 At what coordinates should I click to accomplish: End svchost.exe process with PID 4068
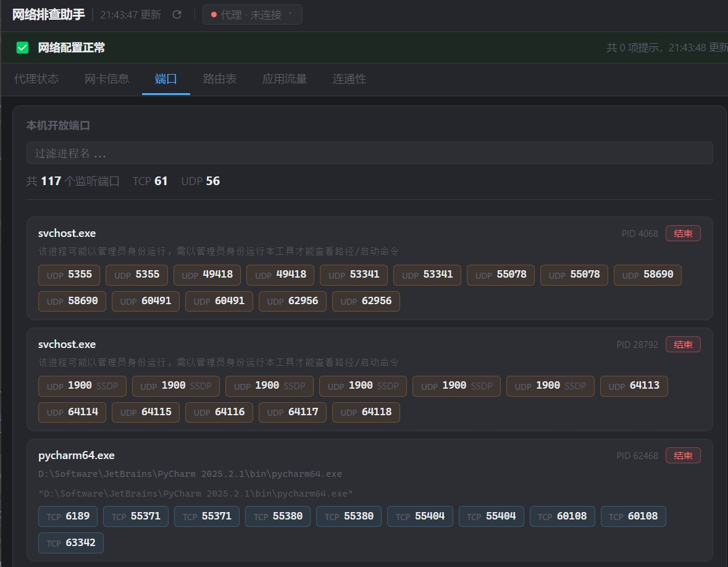click(x=683, y=233)
